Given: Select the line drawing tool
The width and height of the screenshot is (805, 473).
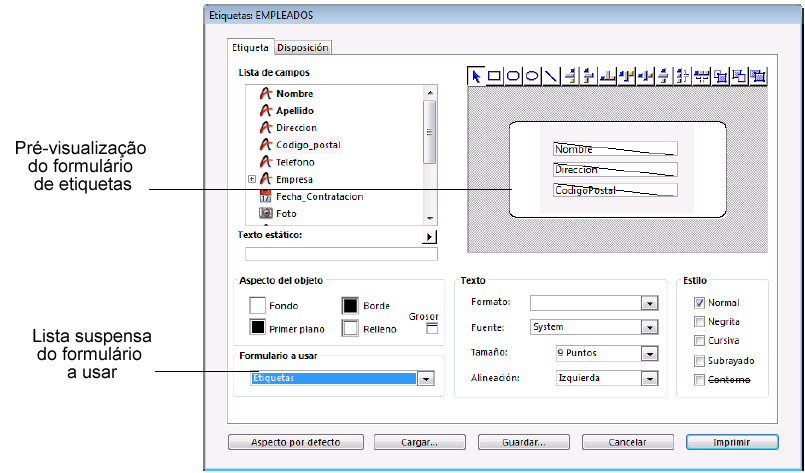Looking at the screenshot, I should [x=550, y=75].
